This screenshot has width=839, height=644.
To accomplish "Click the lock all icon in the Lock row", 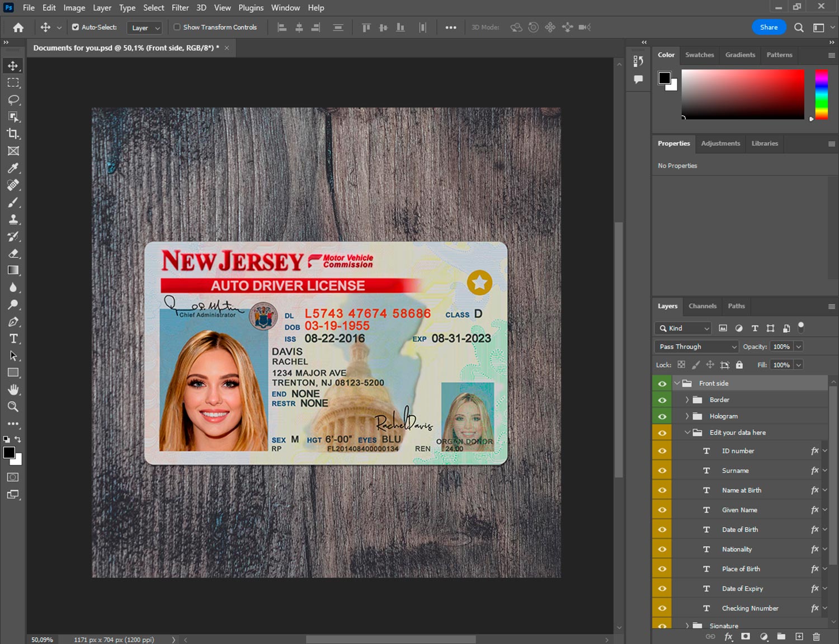I will (739, 365).
